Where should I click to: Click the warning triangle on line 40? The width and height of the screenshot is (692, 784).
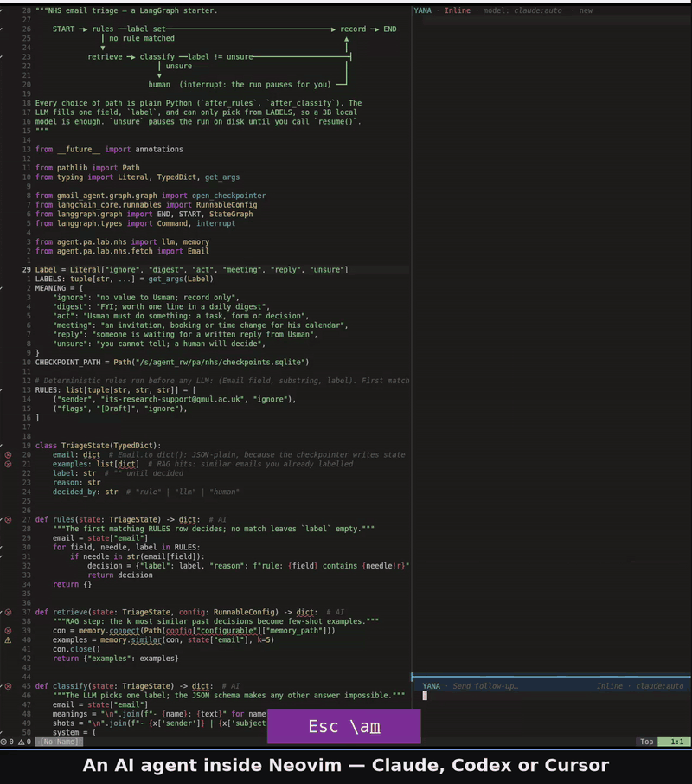click(8, 640)
